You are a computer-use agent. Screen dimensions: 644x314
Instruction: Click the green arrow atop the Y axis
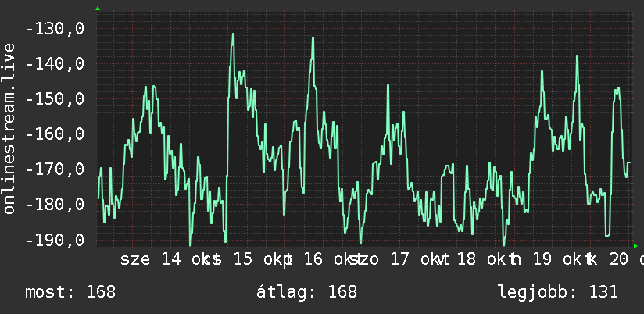point(98,9)
